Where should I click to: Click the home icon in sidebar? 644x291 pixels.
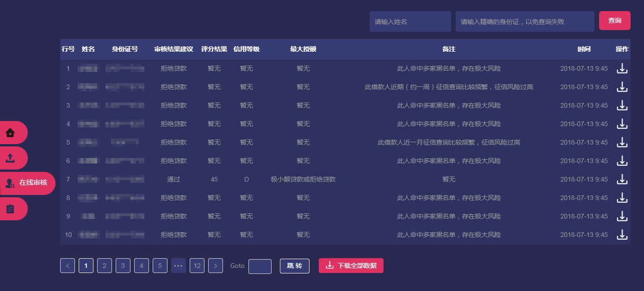coord(10,133)
